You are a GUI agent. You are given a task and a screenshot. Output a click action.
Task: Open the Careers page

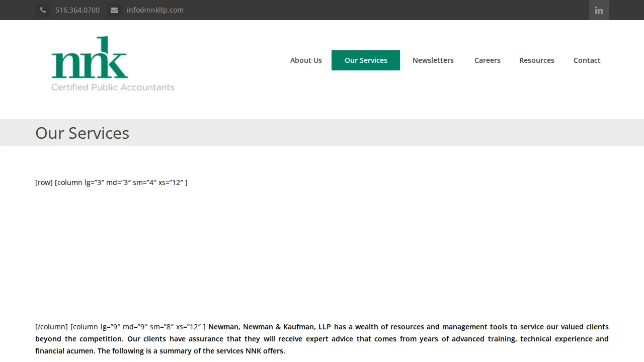coord(488,60)
